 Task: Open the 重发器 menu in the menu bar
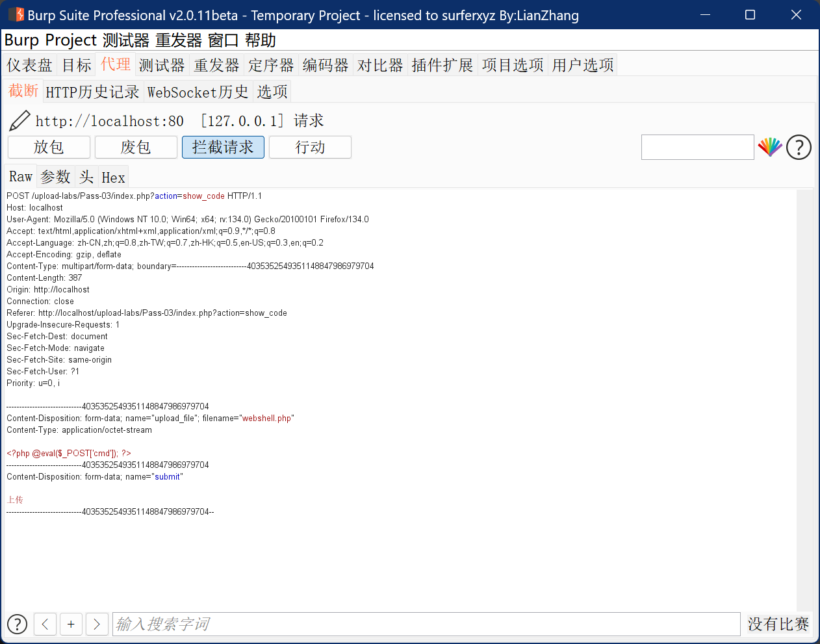[179, 40]
